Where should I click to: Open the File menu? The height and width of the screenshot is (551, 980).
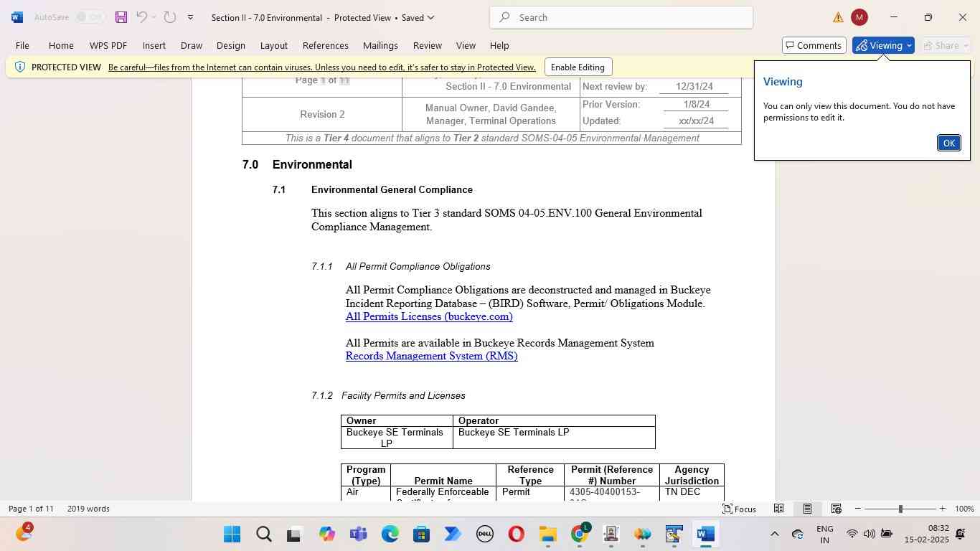pyautogui.click(x=22, y=45)
